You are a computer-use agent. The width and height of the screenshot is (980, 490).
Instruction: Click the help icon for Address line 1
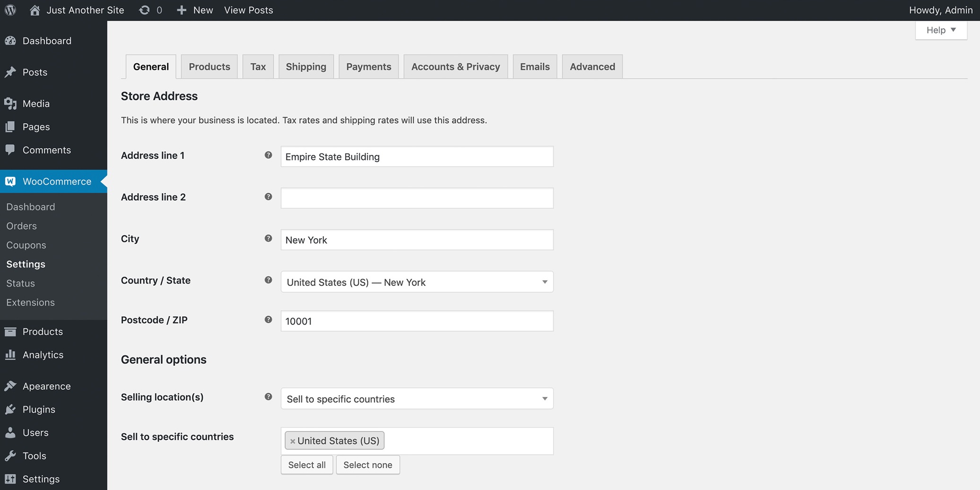[268, 155]
